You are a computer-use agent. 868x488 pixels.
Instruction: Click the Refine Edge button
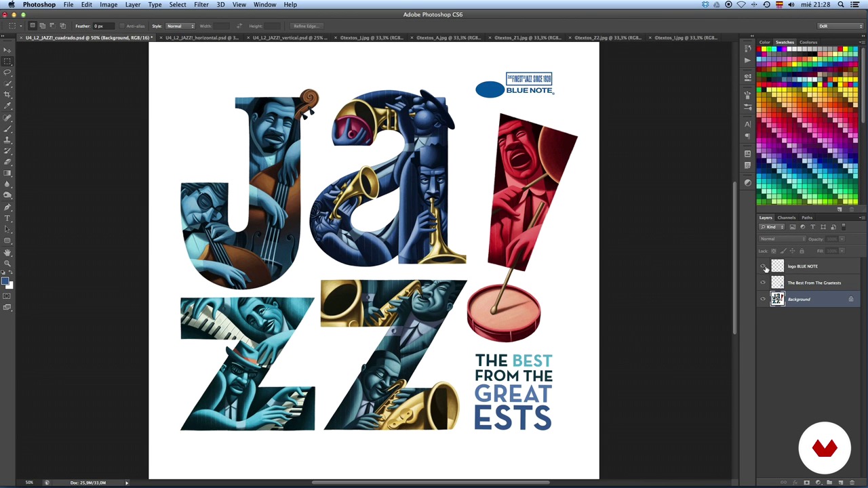306,26
